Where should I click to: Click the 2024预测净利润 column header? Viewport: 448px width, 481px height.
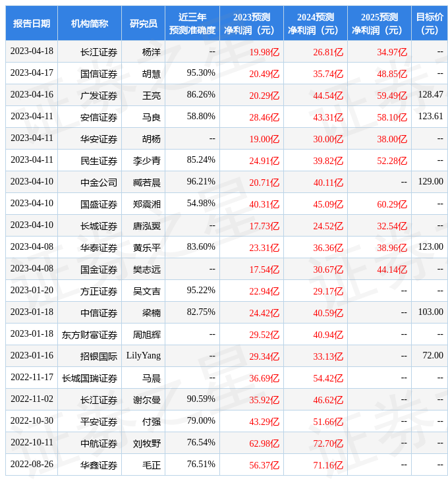315,23
